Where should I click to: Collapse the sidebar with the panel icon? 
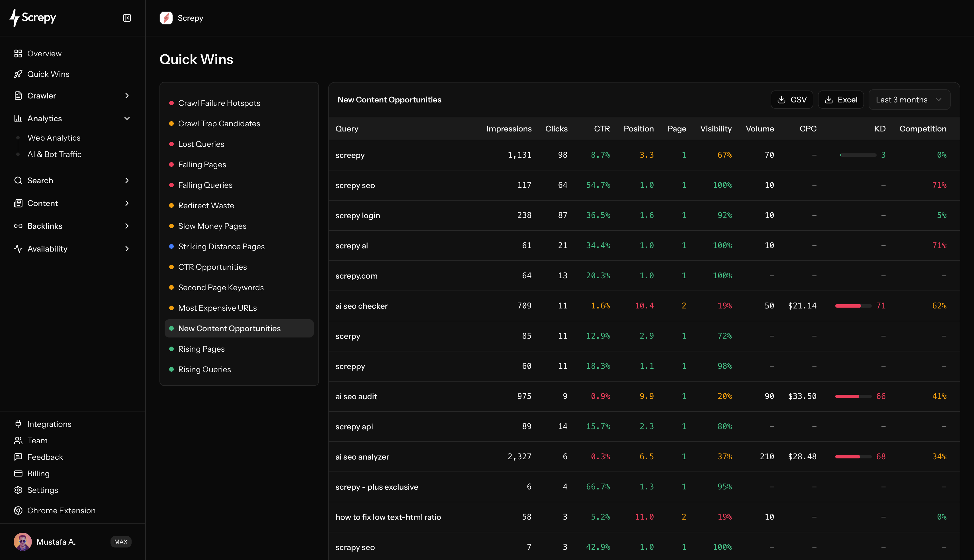coord(127,18)
